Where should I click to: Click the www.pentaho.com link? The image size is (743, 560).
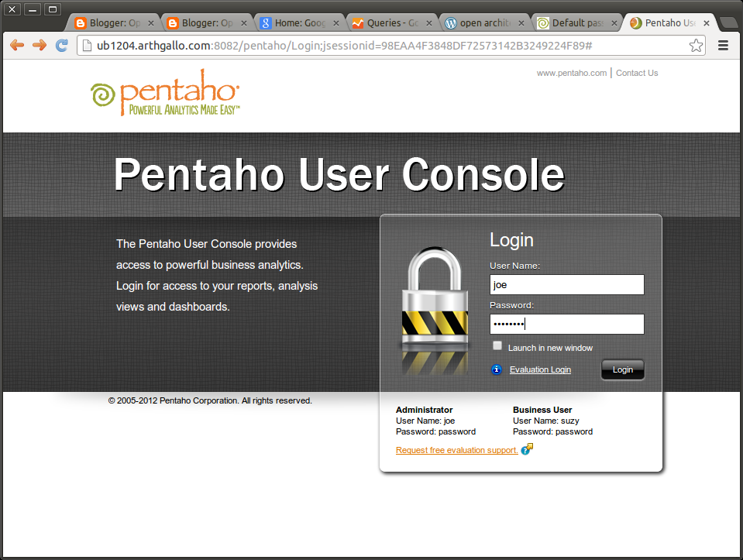(571, 73)
